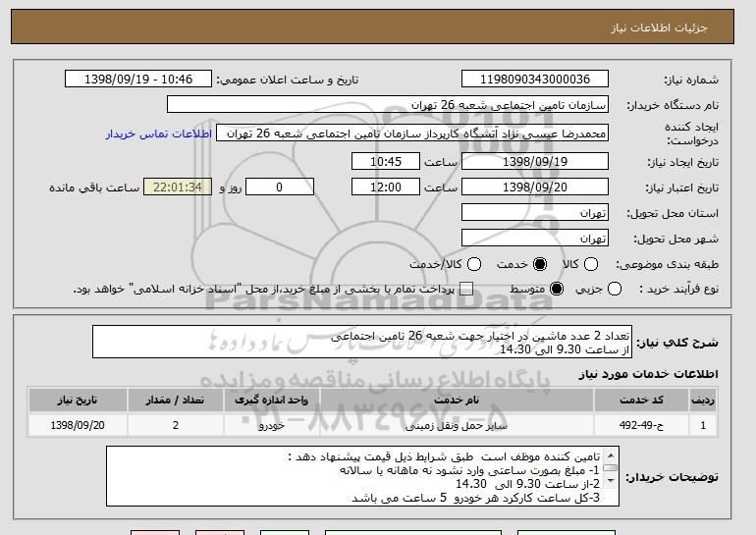756x535 pixels.
Task: Select the کالا radio button
Action: coord(591,264)
